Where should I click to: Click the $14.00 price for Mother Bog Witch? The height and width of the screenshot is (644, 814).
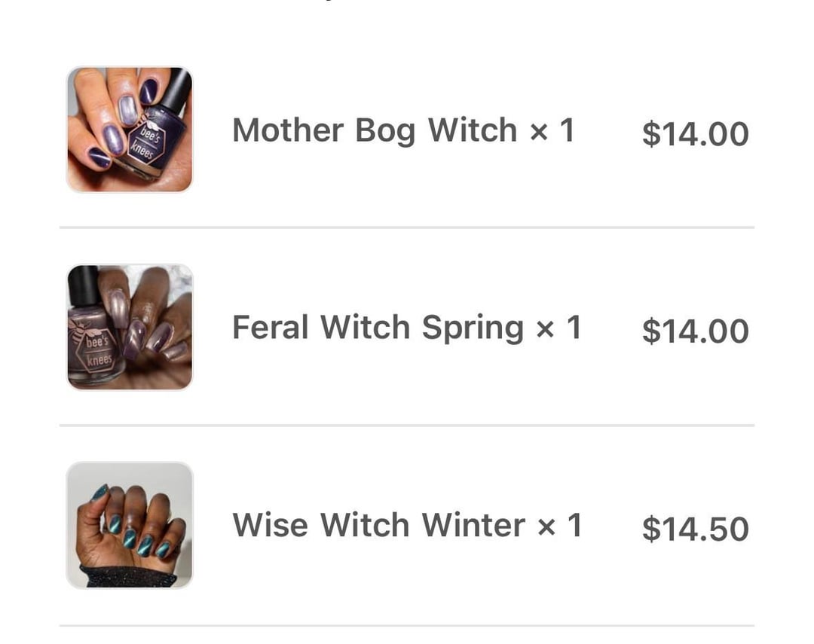pyautogui.click(x=694, y=134)
